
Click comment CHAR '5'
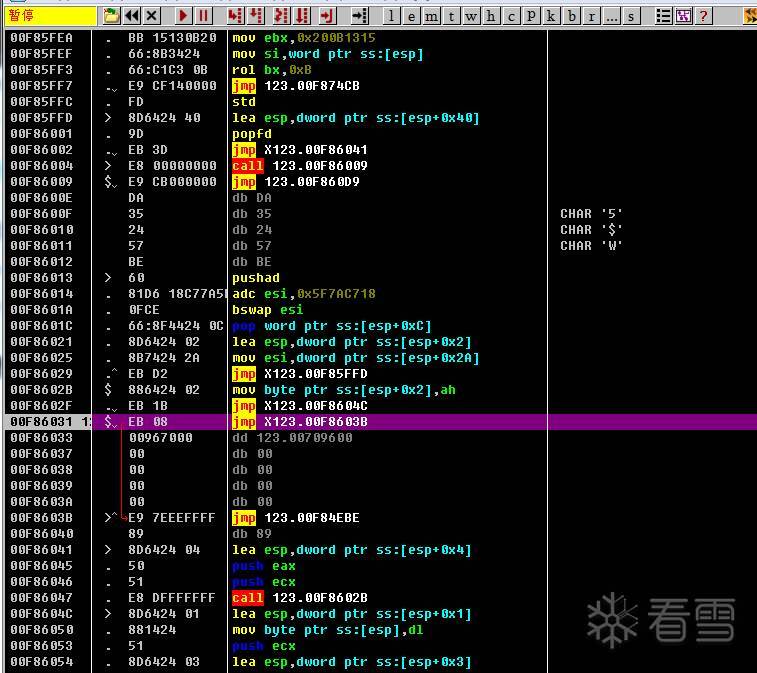click(591, 214)
